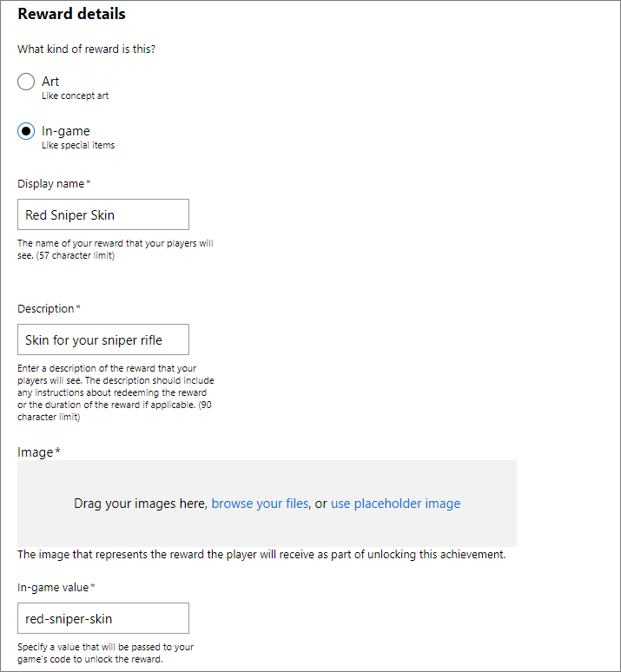Click the 'What kind of reward is this?' text
The image size is (621, 672).
(x=86, y=49)
